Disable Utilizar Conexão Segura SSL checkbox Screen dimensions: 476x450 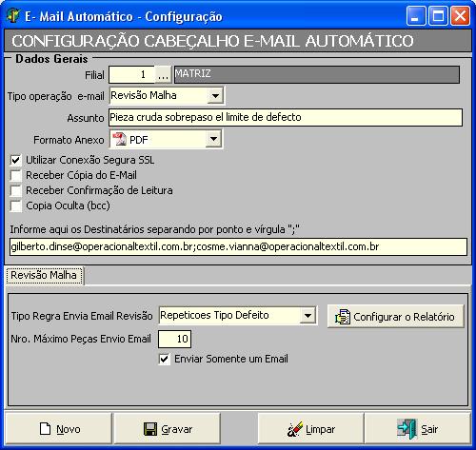click(16, 160)
